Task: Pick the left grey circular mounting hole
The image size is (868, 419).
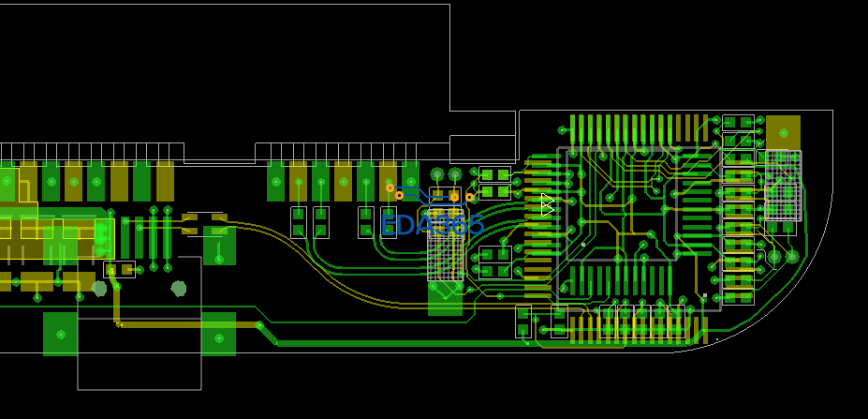Action: click(99, 289)
